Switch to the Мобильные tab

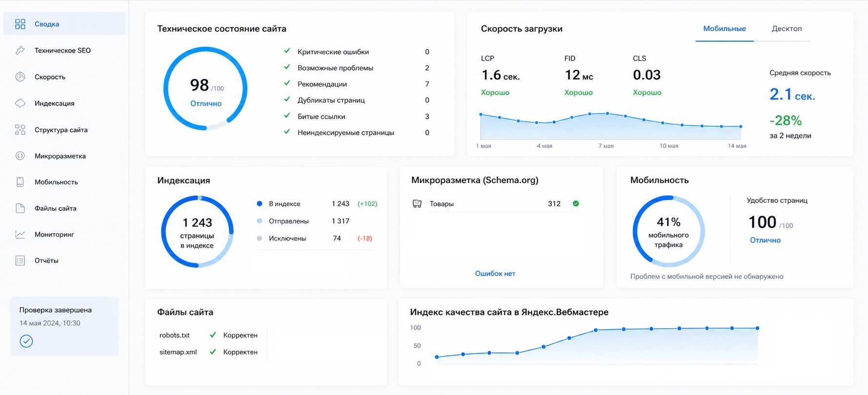(x=724, y=29)
